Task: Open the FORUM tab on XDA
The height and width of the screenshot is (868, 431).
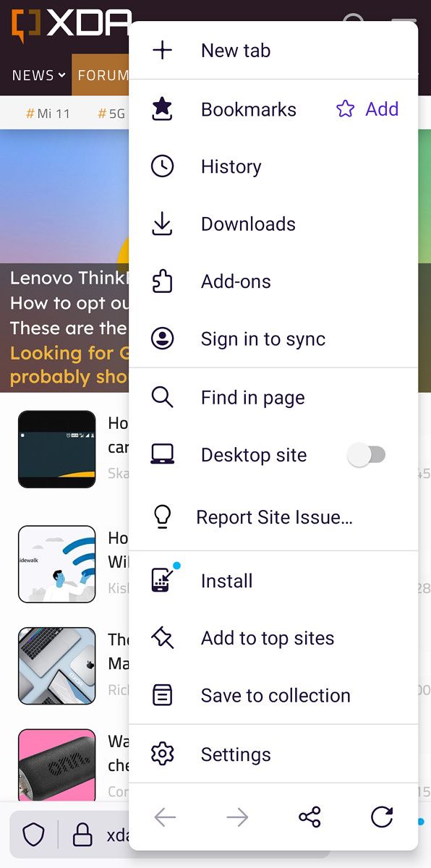Action: point(103,75)
